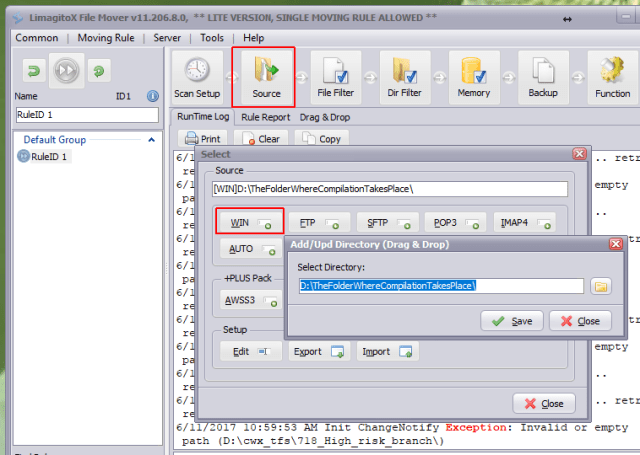The height and width of the screenshot is (455, 640).
Task: Switch to the Rule Report tab
Action: [265, 117]
